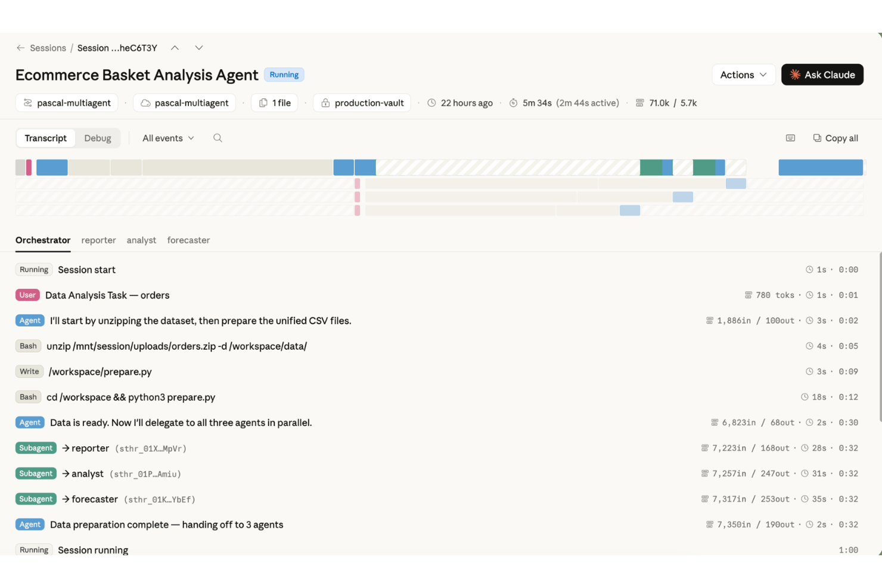Go to previous session with up chevron
The width and height of the screenshot is (882, 588).
pyautogui.click(x=175, y=48)
